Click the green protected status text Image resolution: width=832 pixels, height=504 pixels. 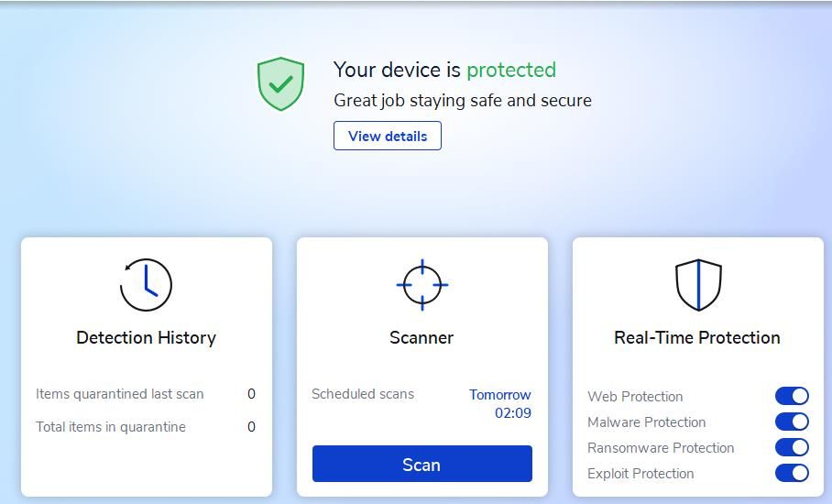511,70
